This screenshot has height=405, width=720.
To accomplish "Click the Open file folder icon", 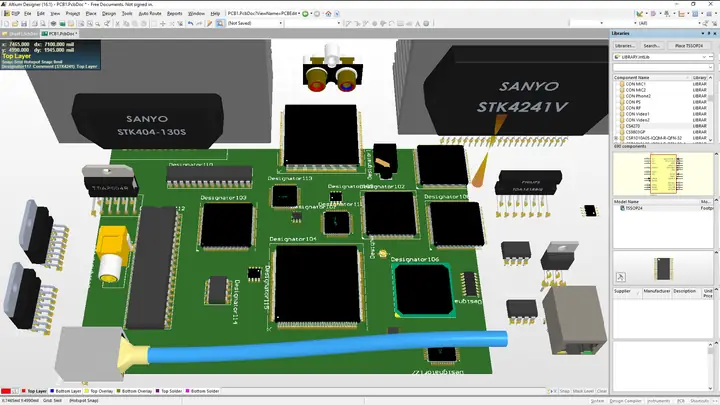I will (x=15, y=23).
